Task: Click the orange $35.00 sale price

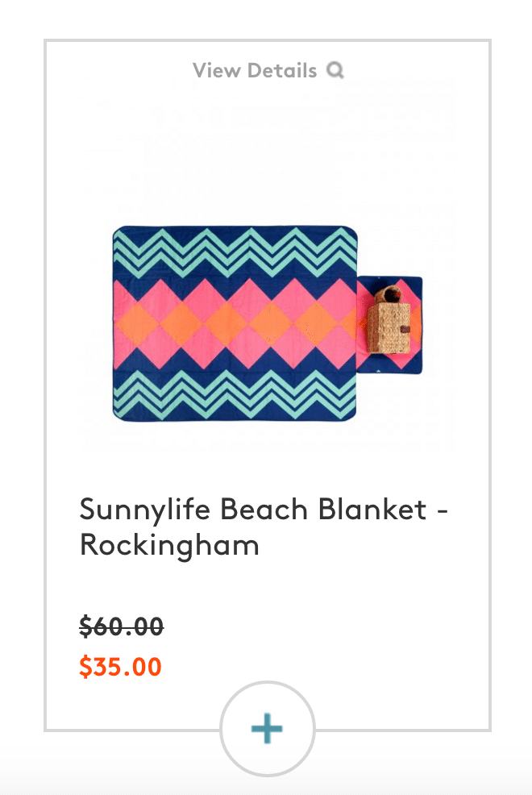Action: click(121, 666)
